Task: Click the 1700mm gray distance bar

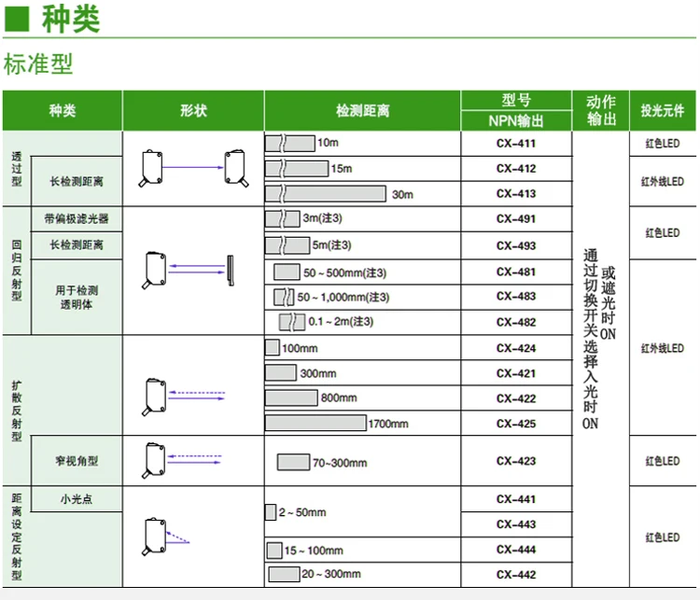Action: (315, 423)
